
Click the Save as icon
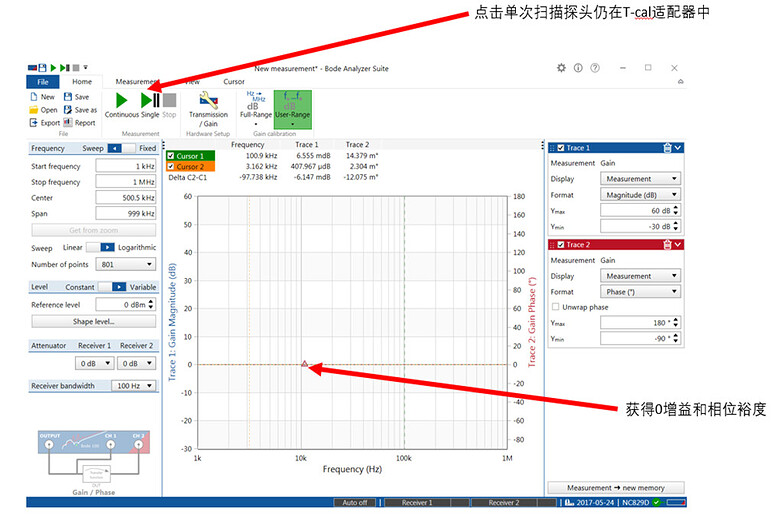81,110
